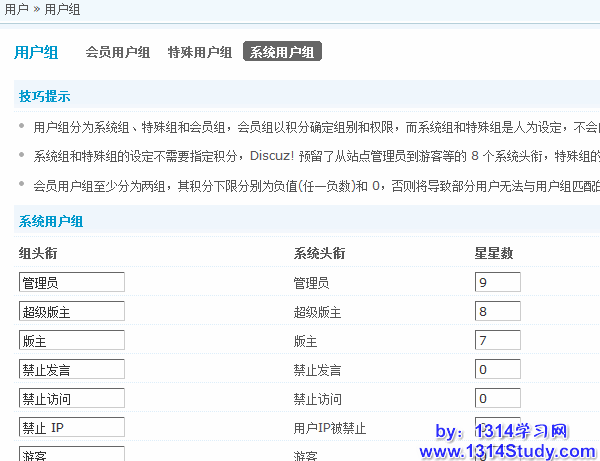Edit the star count field showing 9
This screenshot has width=600, height=461.
(497, 283)
